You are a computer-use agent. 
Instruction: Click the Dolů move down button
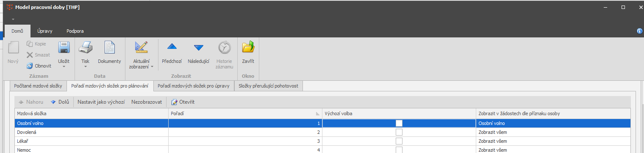[60, 102]
